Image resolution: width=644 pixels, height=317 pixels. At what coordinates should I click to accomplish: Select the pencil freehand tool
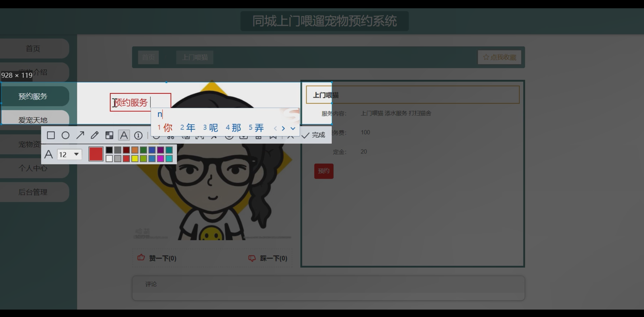pos(95,135)
